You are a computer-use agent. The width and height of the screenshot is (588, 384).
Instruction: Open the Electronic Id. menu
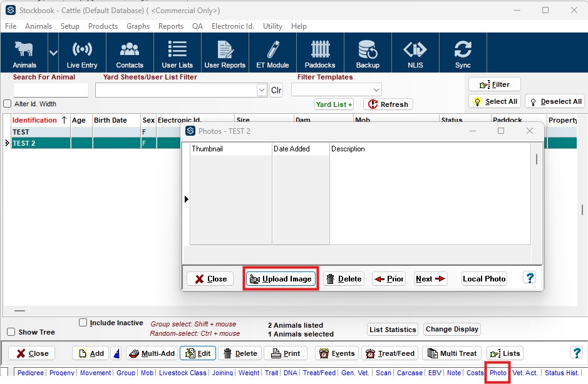click(233, 26)
